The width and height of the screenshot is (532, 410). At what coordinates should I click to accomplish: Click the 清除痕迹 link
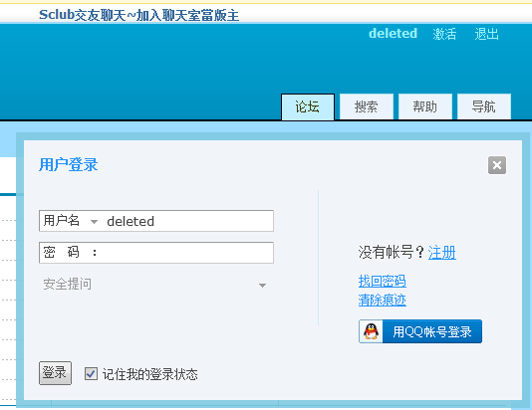point(382,300)
